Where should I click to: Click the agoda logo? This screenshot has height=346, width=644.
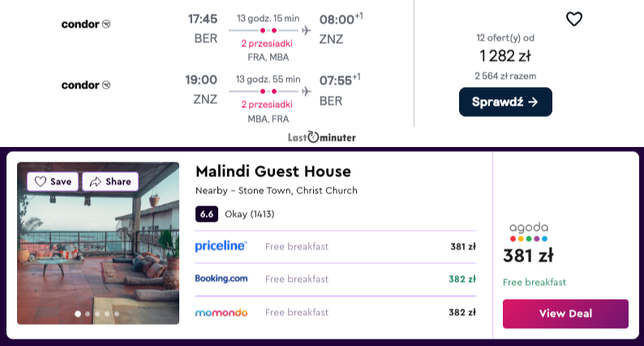pos(529,231)
